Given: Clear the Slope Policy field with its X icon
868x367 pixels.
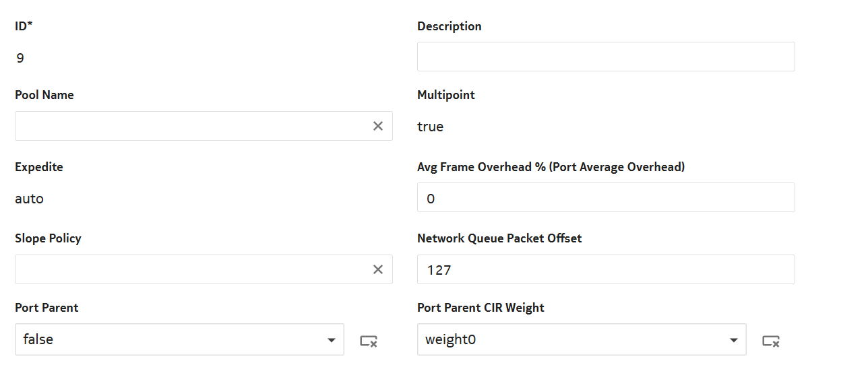Looking at the screenshot, I should tap(378, 269).
